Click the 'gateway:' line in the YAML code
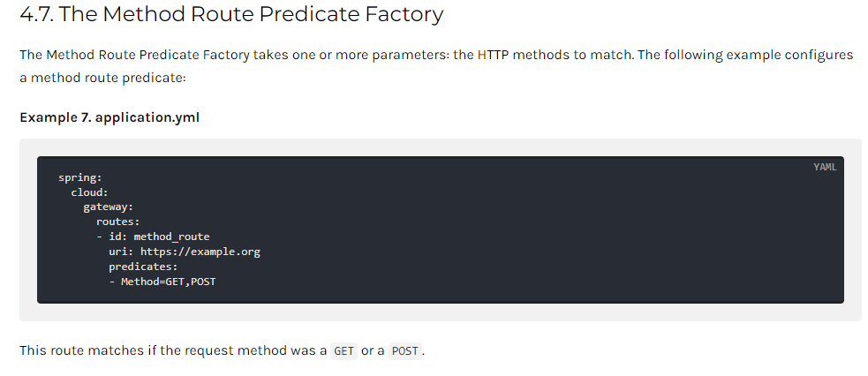The width and height of the screenshot is (868, 376). click(x=109, y=208)
